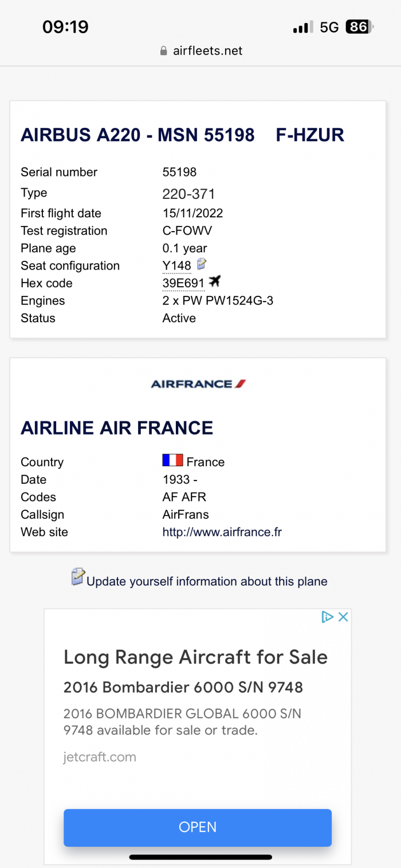The image size is (401, 868).
Task: Tap the battery indicator in status bar
Action: pyautogui.click(x=360, y=27)
